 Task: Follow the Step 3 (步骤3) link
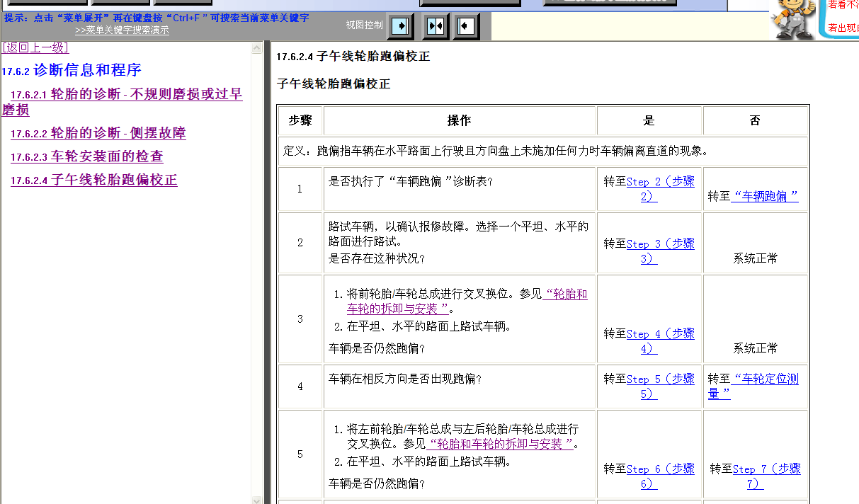coord(660,251)
